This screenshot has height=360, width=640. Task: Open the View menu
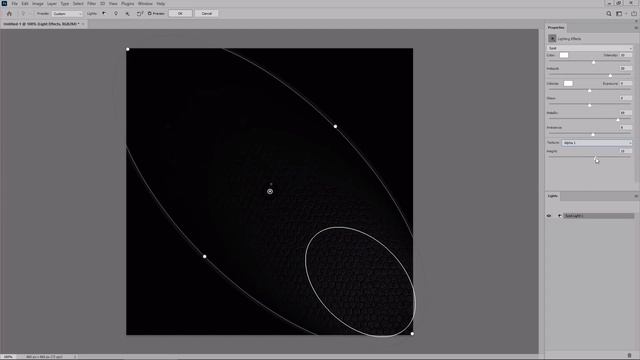tap(113, 4)
